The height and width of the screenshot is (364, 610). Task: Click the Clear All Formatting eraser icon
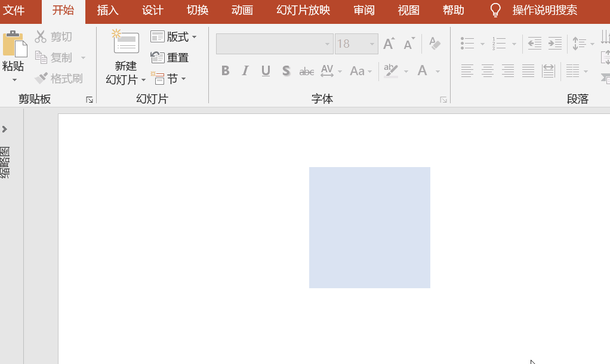tap(435, 43)
